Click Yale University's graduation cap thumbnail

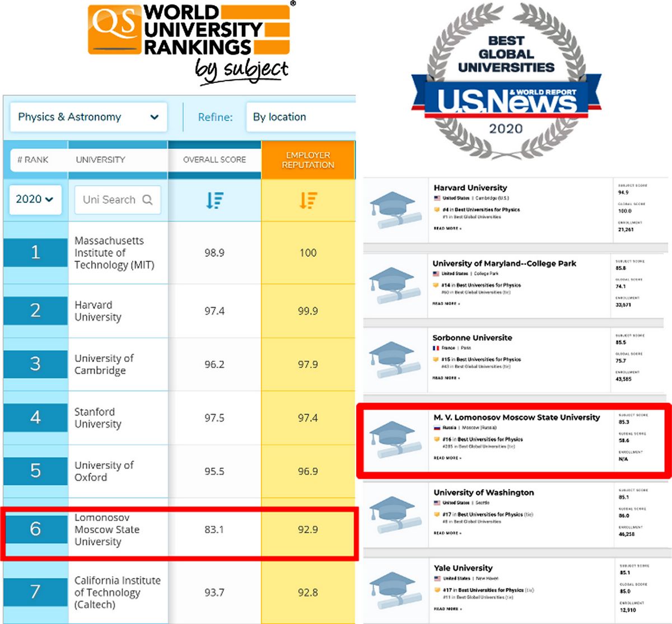(x=396, y=590)
